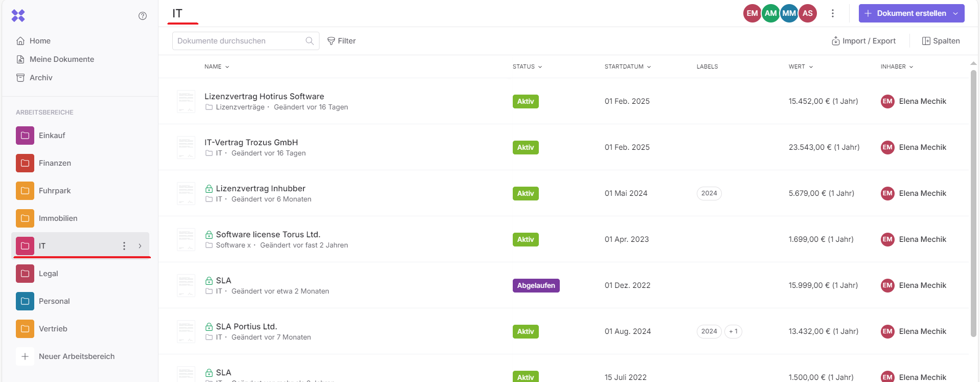Sort by the Startdatum column

point(627,66)
